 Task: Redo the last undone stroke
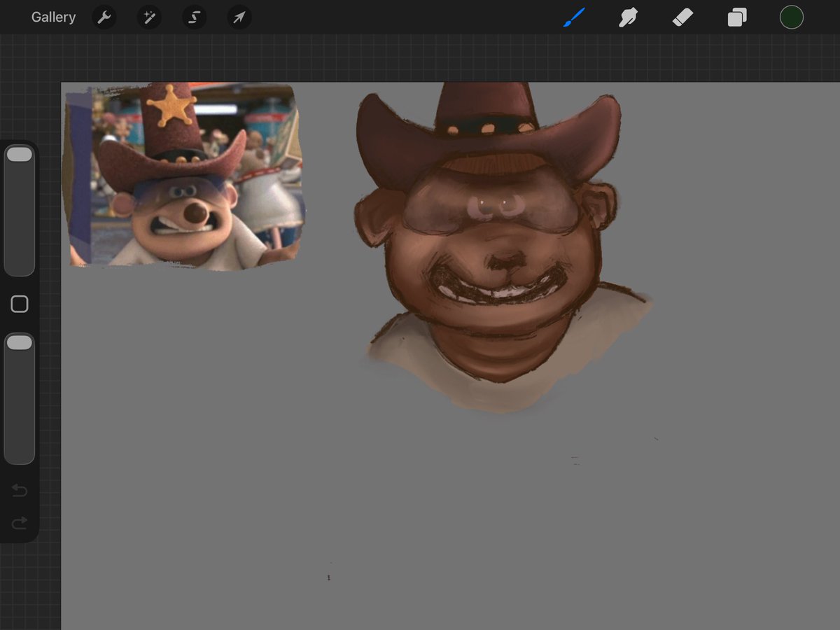20,523
